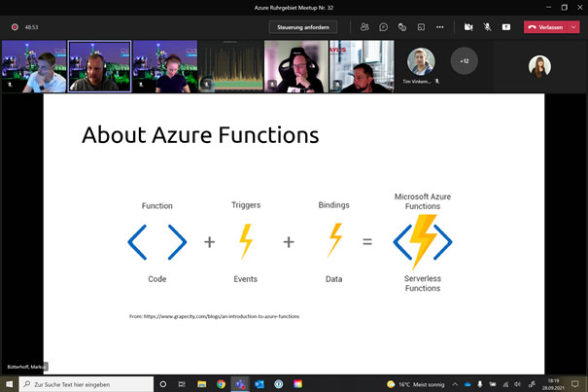The height and width of the screenshot is (392, 588).
Task: Open Outlook from taskbar
Action: coord(259,384)
